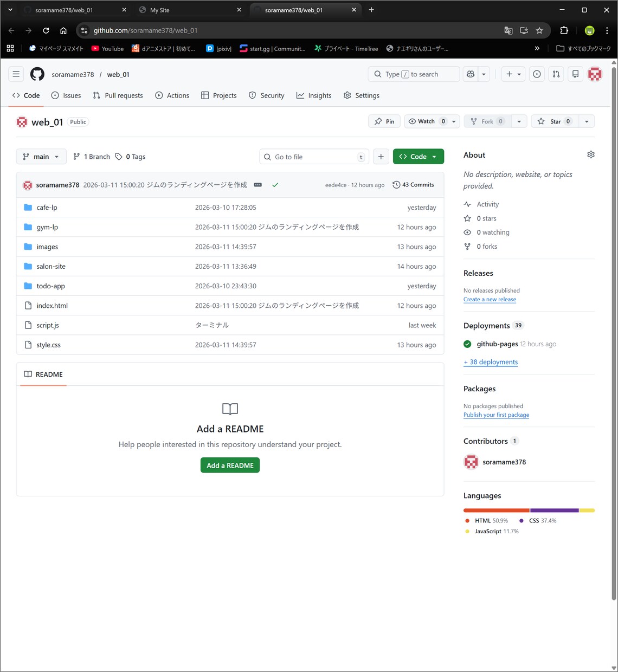Image resolution: width=618 pixels, height=672 pixels.
Task: Open the gym-lp folder
Action: coord(47,227)
